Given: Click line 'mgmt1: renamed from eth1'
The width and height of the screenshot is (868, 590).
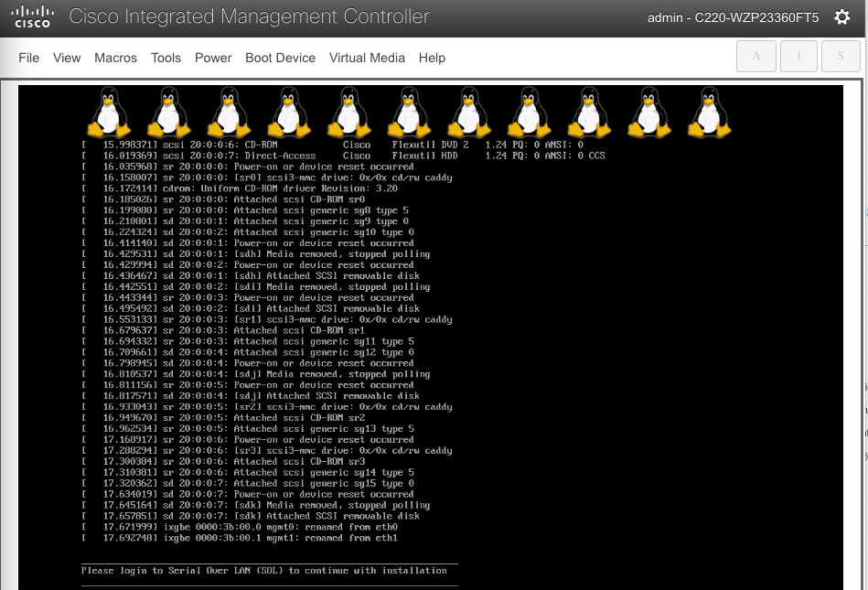Looking at the screenshot, I should 240,538.
